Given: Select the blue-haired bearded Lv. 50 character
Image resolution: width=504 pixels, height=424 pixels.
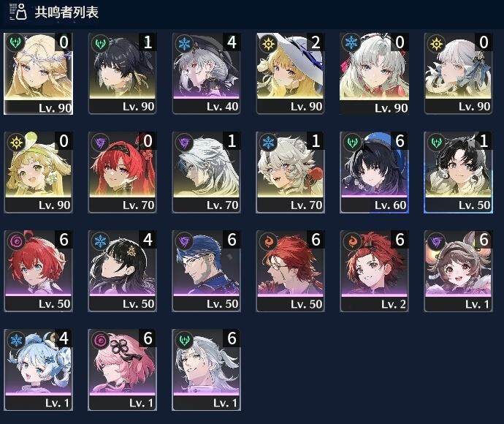Looking at the screenshot, I should click(x=206, y=271).
